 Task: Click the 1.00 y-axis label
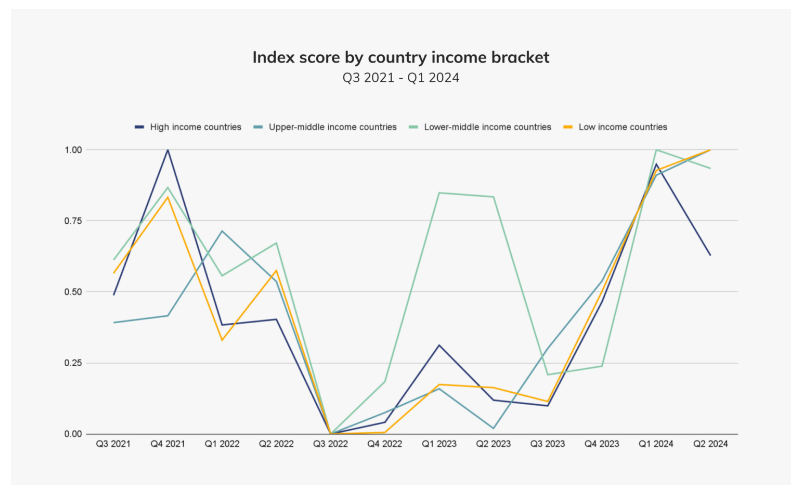pos(74,150)
